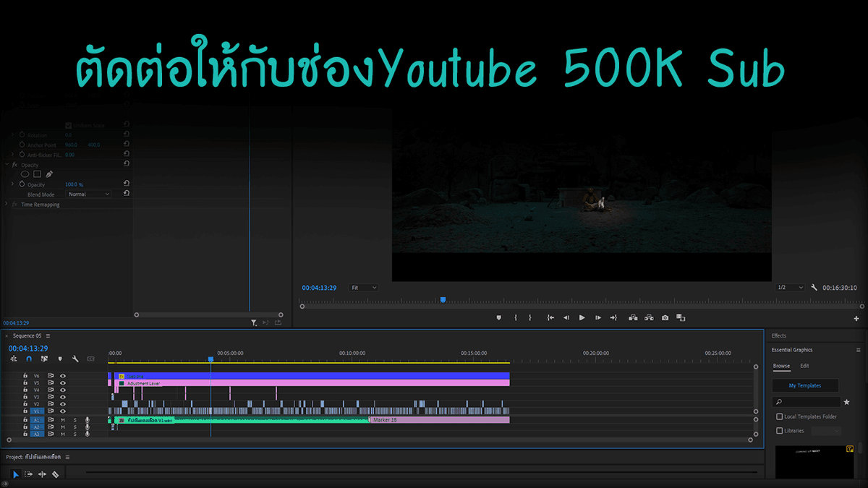
Task: Open program monitor wrench settings
Action: pos(814,288)
